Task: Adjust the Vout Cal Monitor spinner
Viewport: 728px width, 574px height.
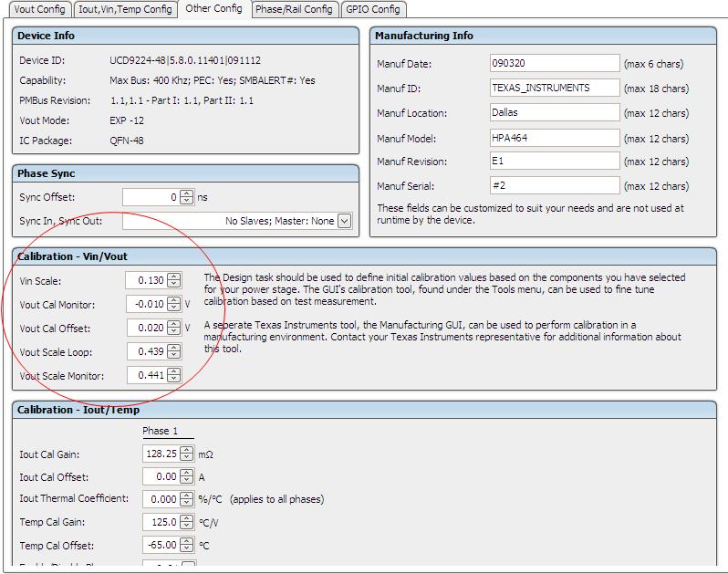Action: point(173,304)
